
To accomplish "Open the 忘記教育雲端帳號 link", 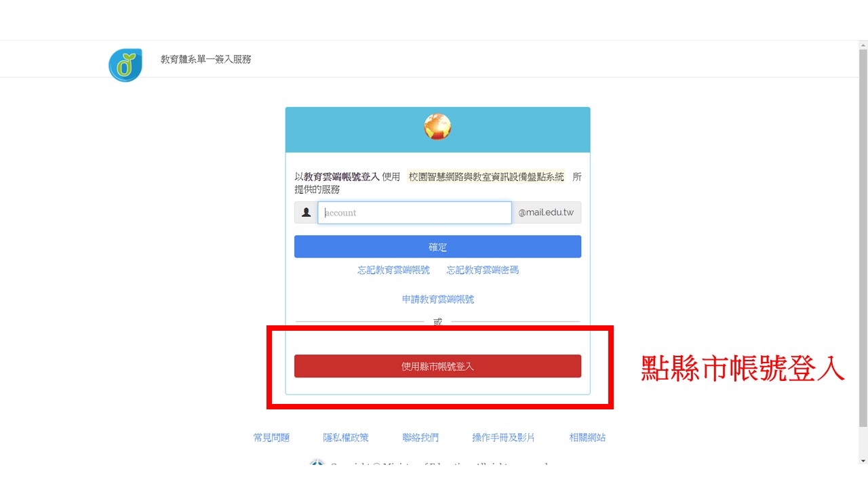I will click(x=393, y=270).
